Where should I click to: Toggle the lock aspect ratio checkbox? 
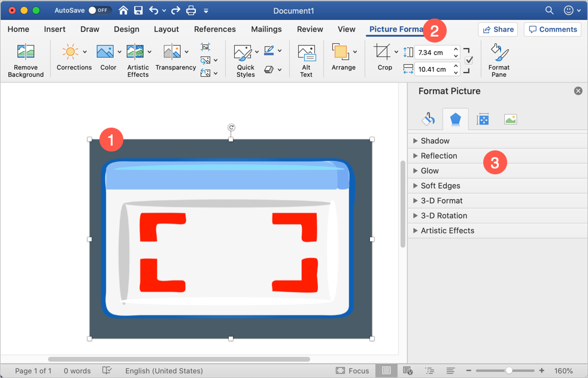pos(469,60)
